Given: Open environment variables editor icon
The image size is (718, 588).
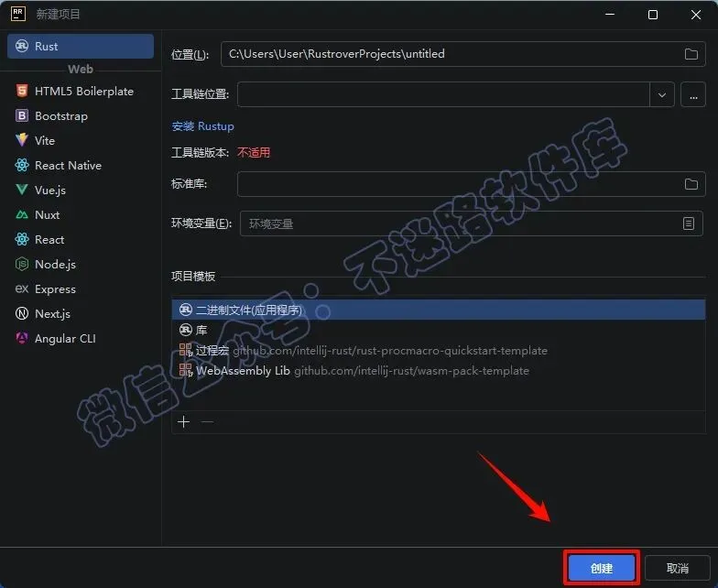Looking at the screenshot, I should pos(689,223).
